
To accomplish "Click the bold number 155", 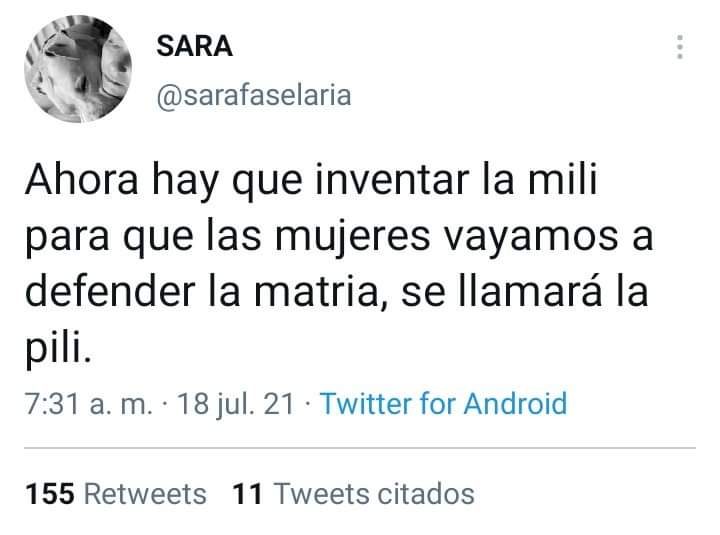I will 50,494.
